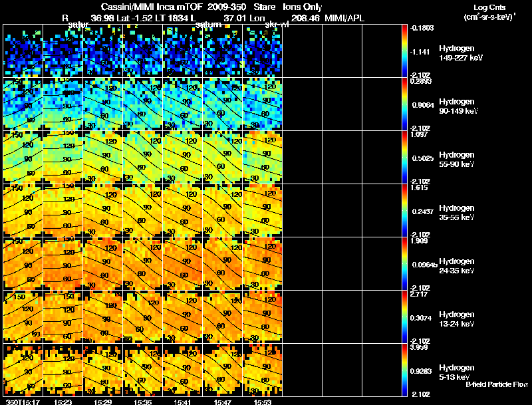Image resolution: width=532 pixels, height=405 pixels.
Task: Click the '15:41' time label
Action: coord(182,402)
